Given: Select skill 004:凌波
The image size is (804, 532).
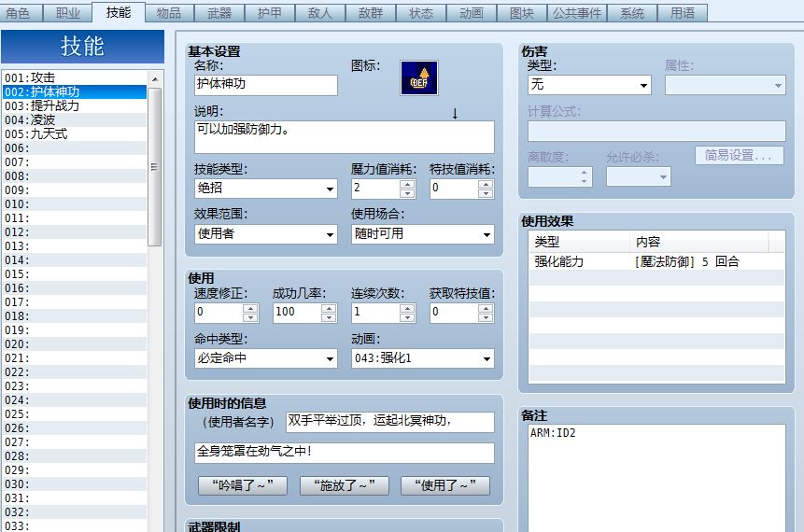Looking at the screenshot, I should 75,119.
